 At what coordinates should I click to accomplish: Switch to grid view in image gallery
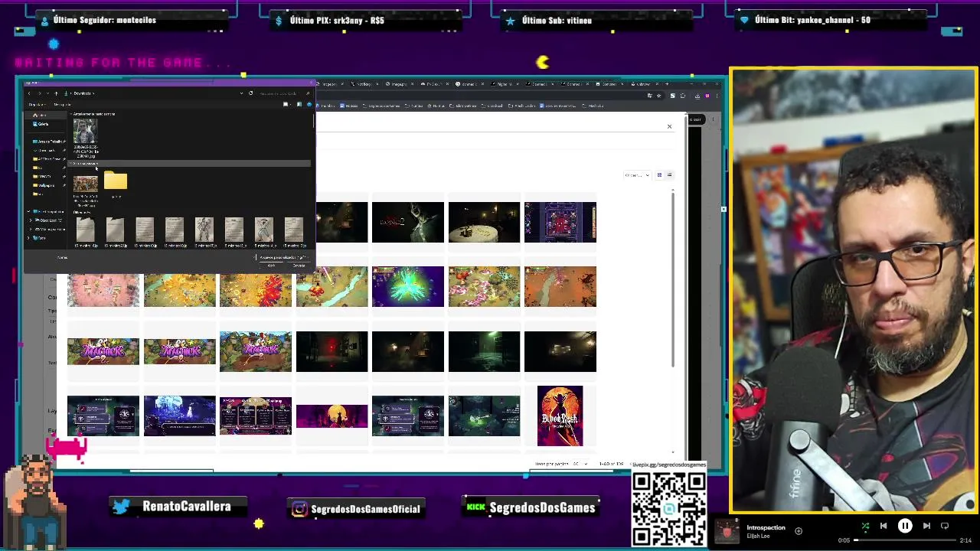click(x=659, y=175)
